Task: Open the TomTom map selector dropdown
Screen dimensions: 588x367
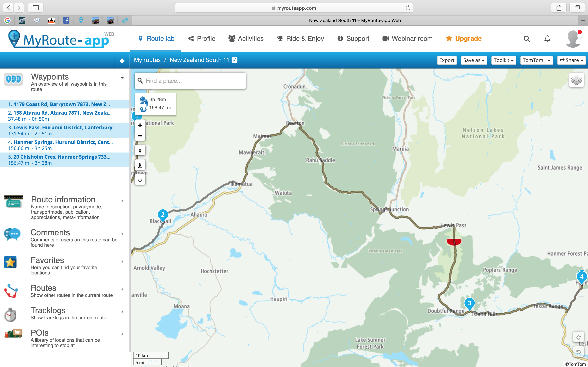Action: pos(536,60)
